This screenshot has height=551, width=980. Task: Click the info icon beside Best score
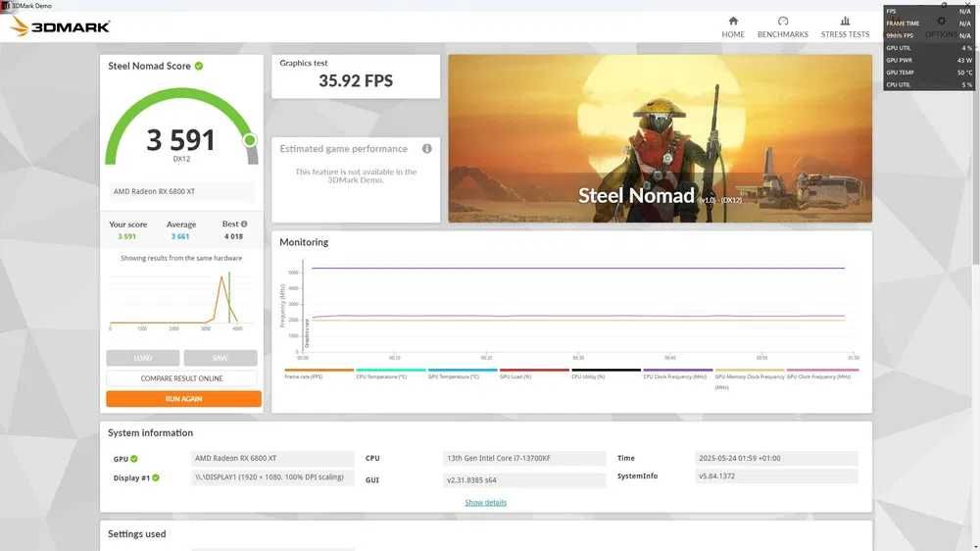pos(244,224)
